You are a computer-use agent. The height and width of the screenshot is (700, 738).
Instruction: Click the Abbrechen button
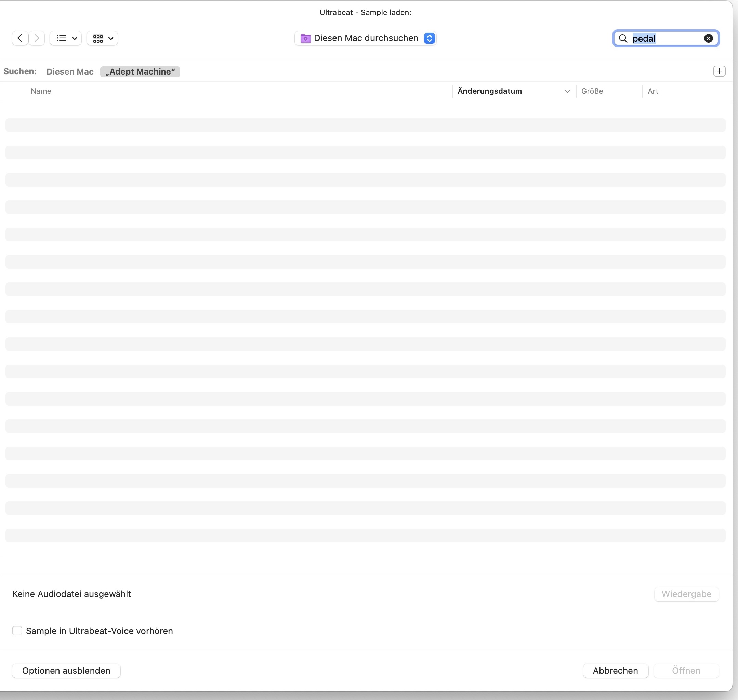[615, 671]
